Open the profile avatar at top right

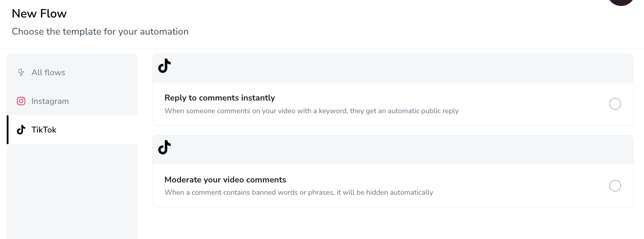(621, 2)
